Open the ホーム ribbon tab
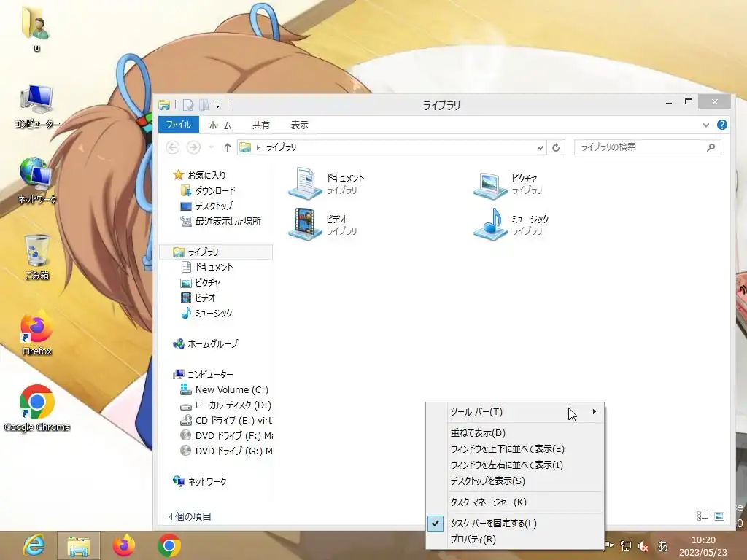The width and height of the screenshot is (747, 560). pos(220,125)
